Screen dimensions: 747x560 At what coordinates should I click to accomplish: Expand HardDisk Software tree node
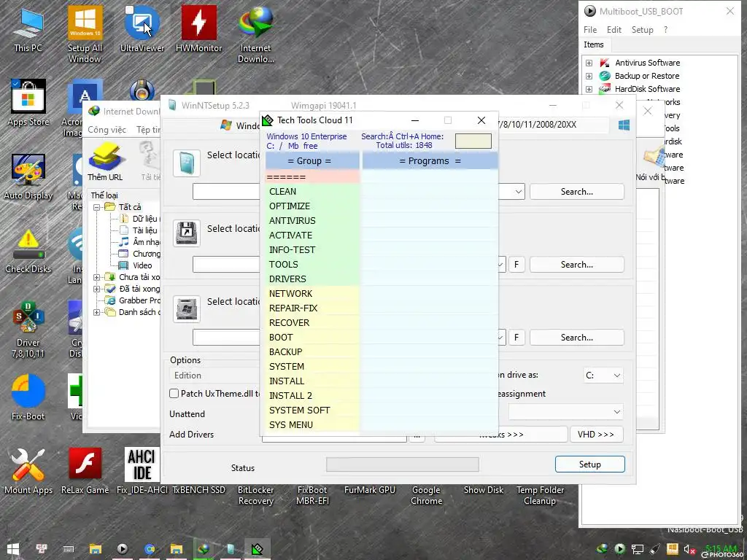pos(589,89)
